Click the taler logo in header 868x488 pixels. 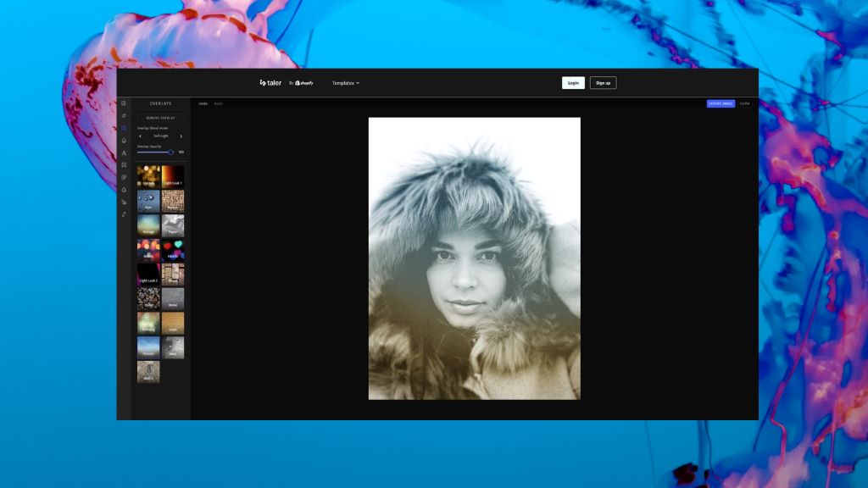(270, 83)
